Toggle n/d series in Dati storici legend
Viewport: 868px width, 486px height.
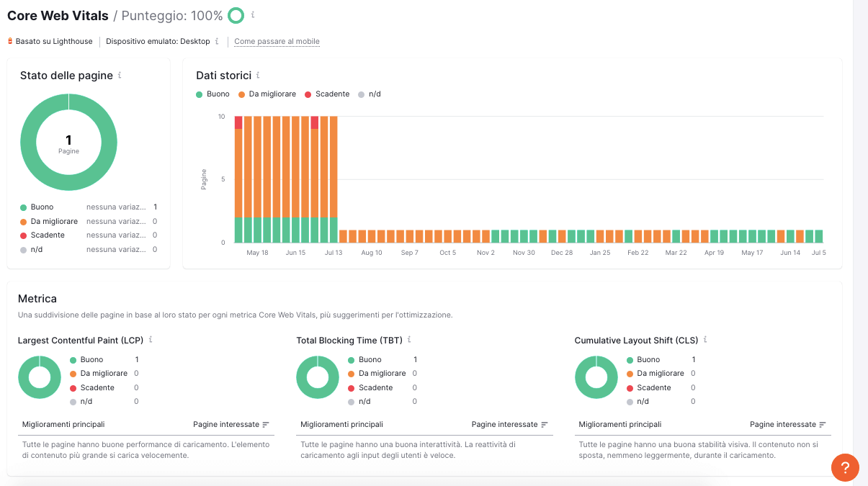[x=370, y=94]
